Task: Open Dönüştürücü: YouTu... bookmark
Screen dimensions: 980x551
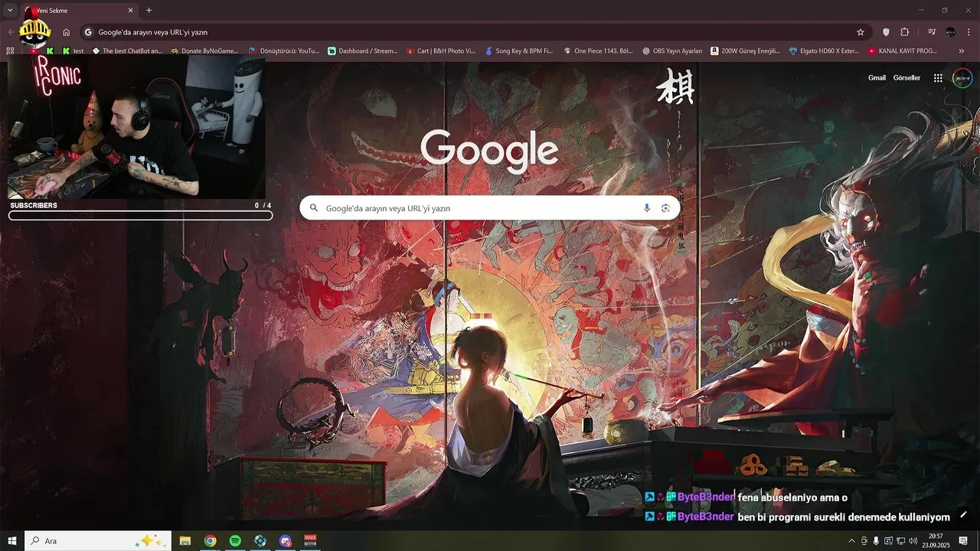Action: point(284,51)
